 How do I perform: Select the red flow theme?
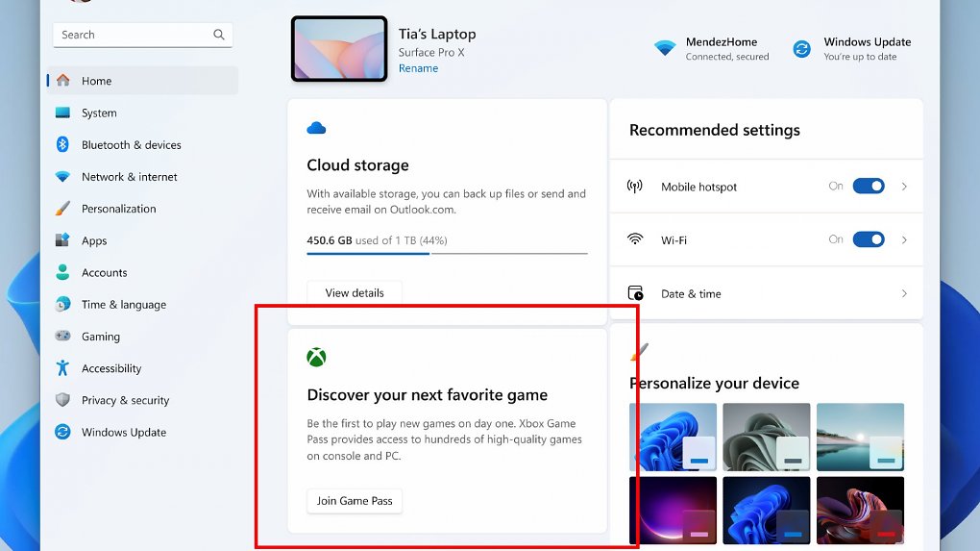pyautogui.click(x=860, y=511)
